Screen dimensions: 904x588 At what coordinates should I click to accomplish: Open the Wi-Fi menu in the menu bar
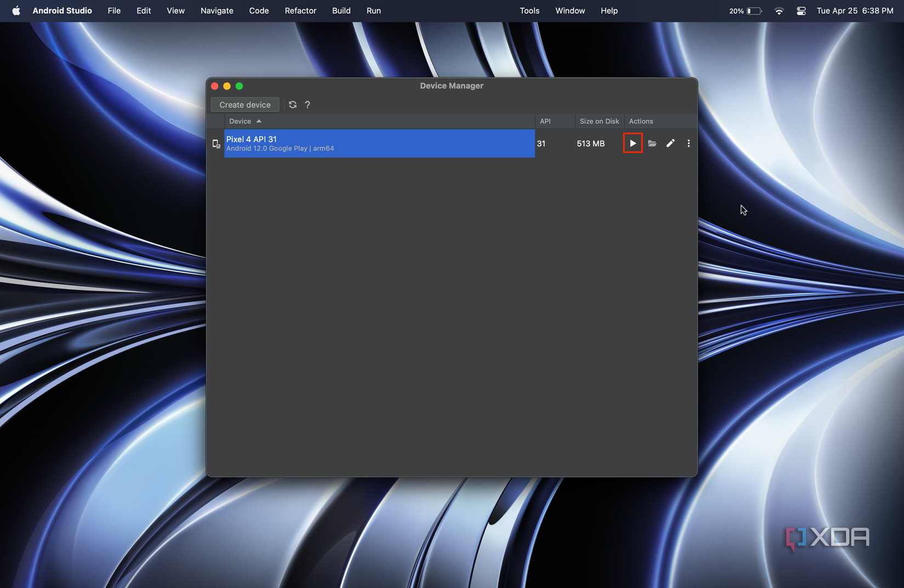(x=779, y=10)
